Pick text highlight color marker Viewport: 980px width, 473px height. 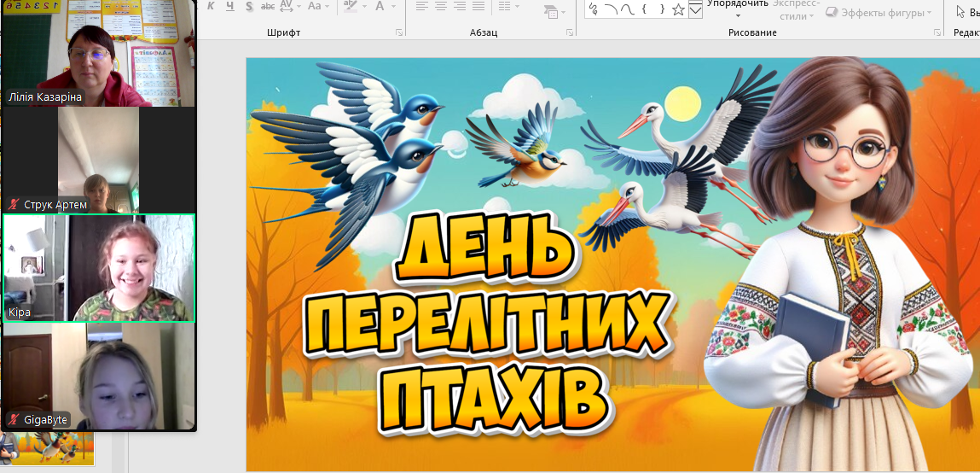tap(351, 7)
